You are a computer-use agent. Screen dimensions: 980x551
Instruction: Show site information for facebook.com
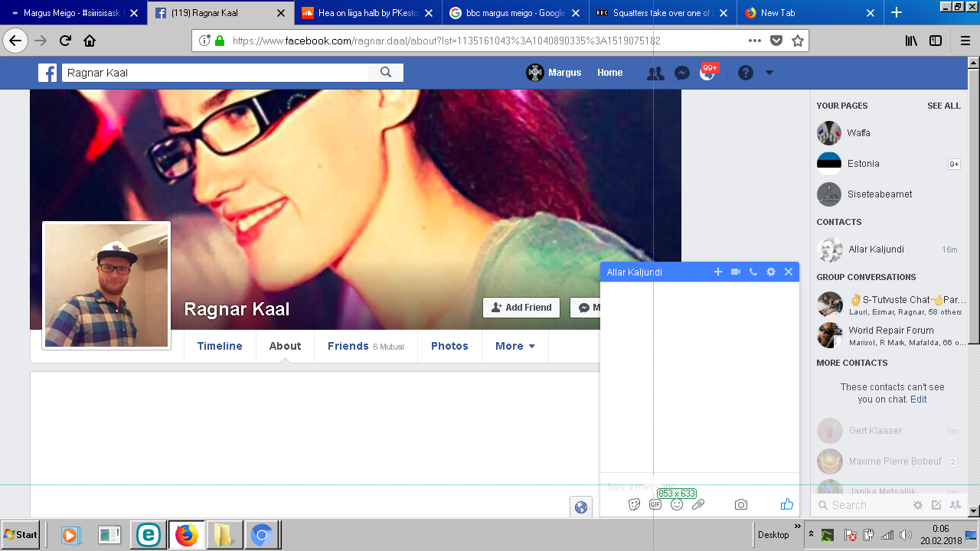[x=204, y=41]
